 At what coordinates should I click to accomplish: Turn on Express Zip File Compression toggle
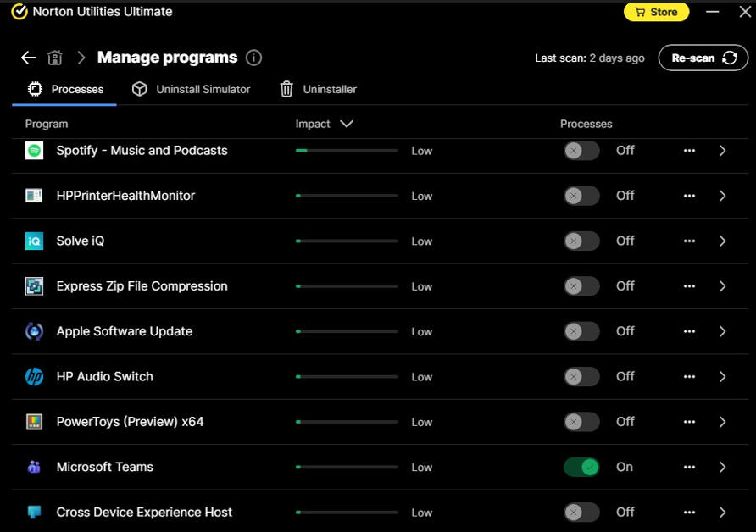click(x=581, y=286)
